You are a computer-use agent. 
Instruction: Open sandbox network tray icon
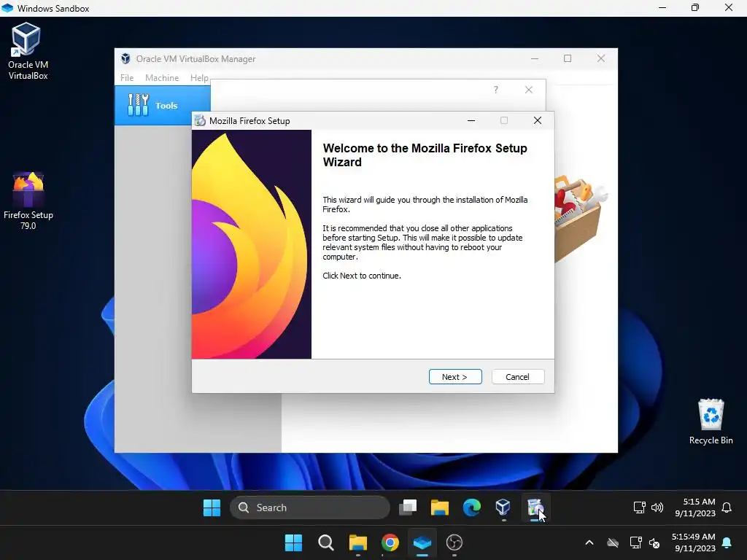tap(639, 507)
